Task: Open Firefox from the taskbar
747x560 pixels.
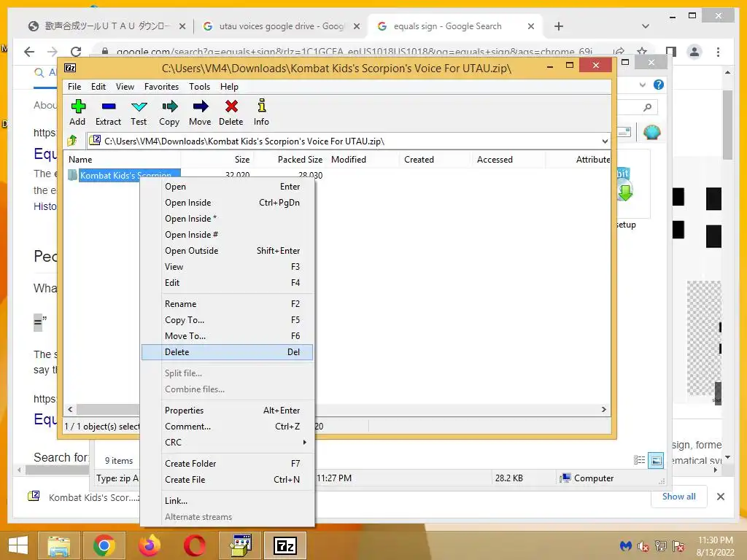Action: coord(149,545)
